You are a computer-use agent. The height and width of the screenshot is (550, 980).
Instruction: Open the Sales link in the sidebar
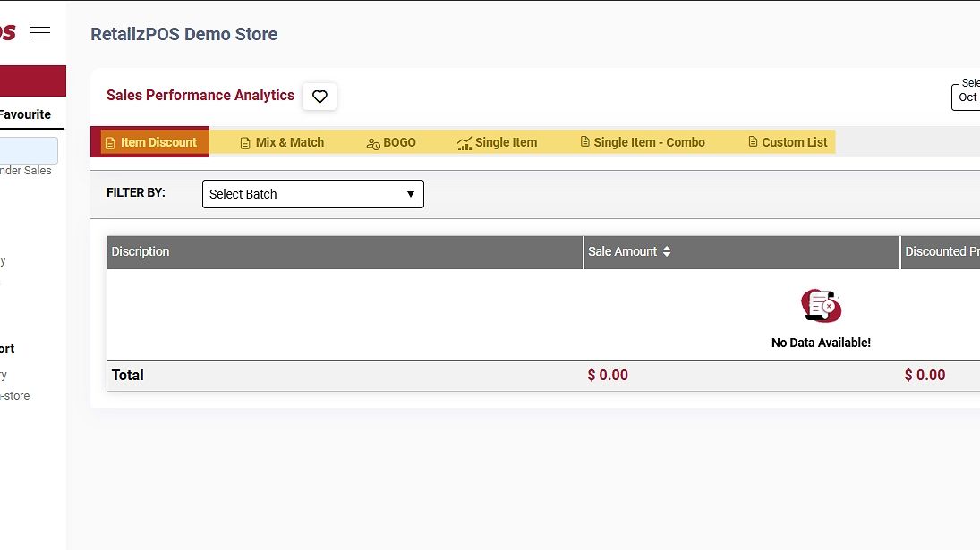click(25, 171)
